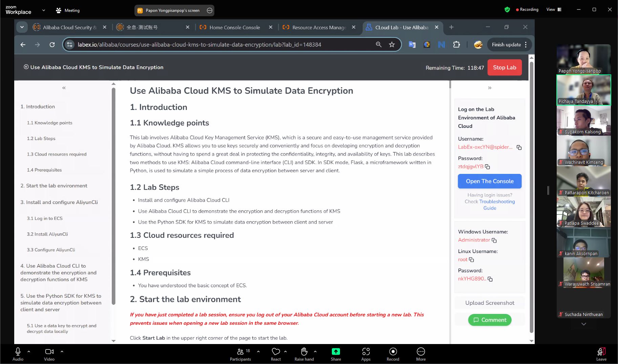Reload the lab page

click(x=52, y=45)
